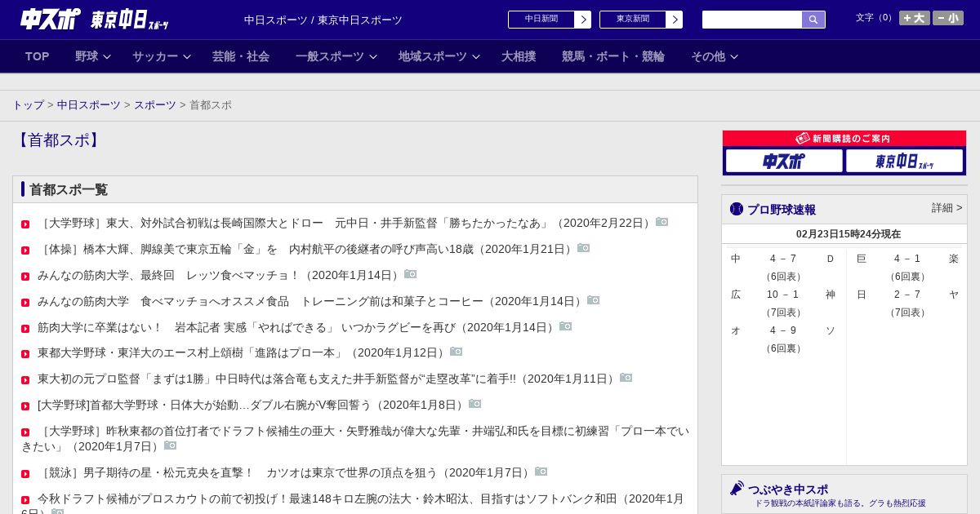Open the 競馬・ボート・競輪 menu item
This screenshot has width=980, height=514.
613,56
